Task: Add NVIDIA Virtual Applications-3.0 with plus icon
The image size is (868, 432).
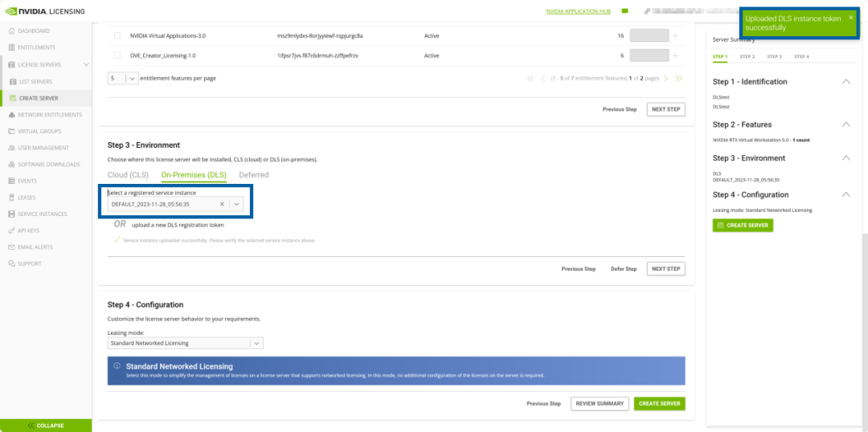Action: pos(675,35)
